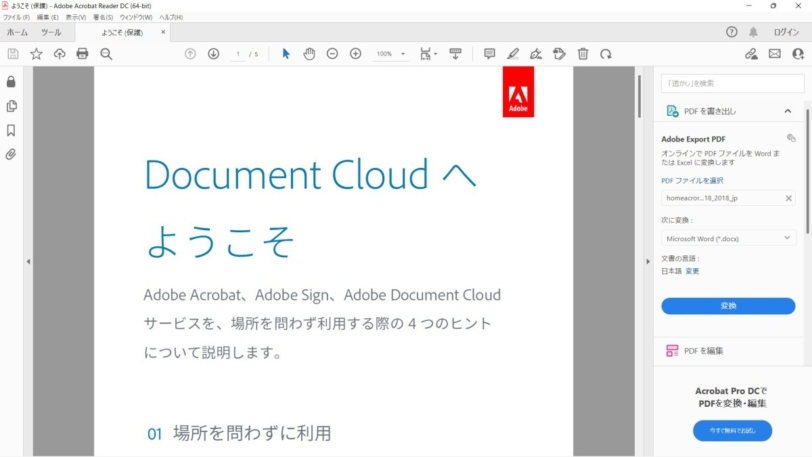Image resolution: width=812 pixels, height=457 pixels.
Task: Go to previous page arrow
Action: pyautogui.click(x=191, y=54)
